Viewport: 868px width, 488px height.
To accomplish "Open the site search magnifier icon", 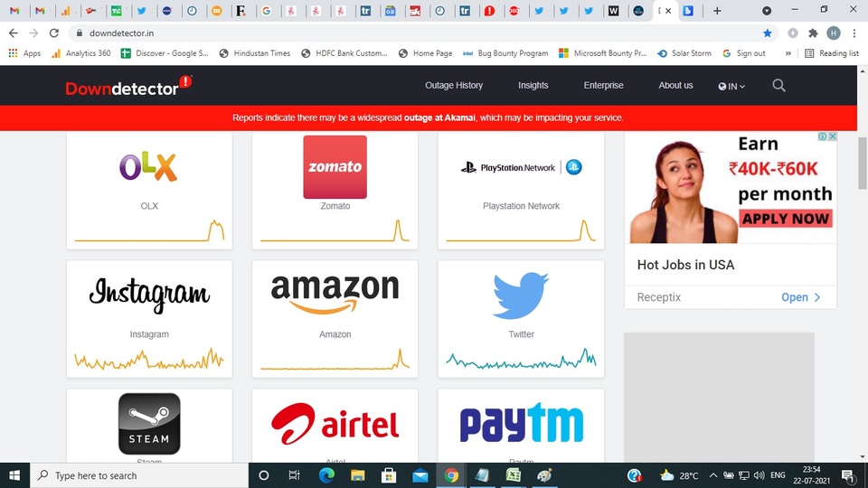I will [778, 86].
